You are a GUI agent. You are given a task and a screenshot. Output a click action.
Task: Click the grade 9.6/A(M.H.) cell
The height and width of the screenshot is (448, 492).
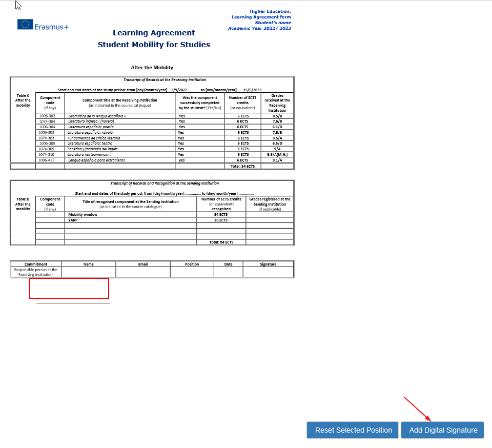[277, 155]
